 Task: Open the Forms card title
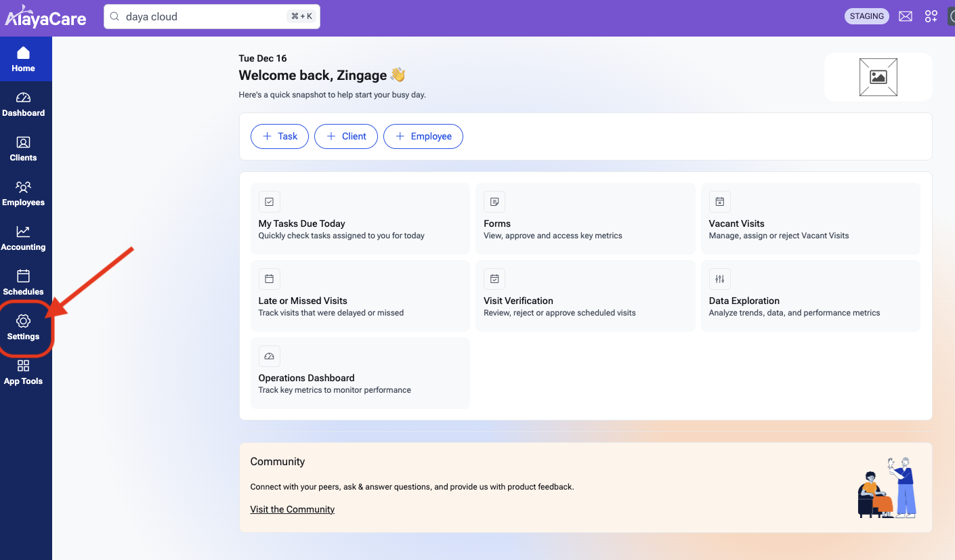497,223
